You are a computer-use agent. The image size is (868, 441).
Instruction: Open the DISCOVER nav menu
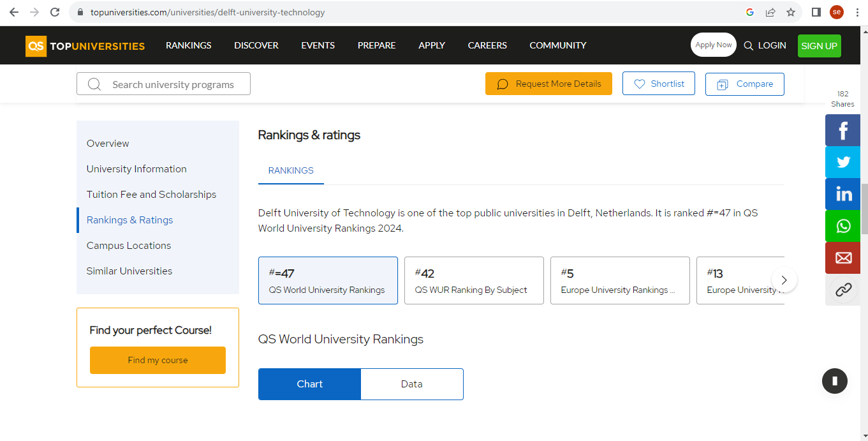(256, 45)
